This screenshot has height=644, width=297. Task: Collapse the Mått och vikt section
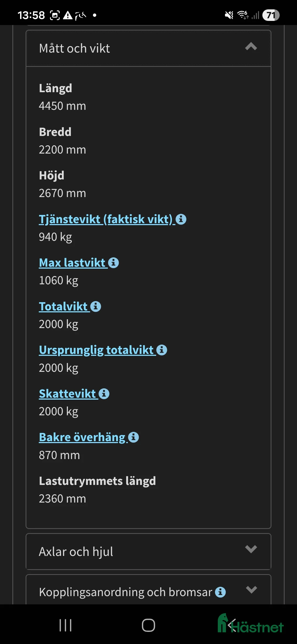tap(251, 47)
